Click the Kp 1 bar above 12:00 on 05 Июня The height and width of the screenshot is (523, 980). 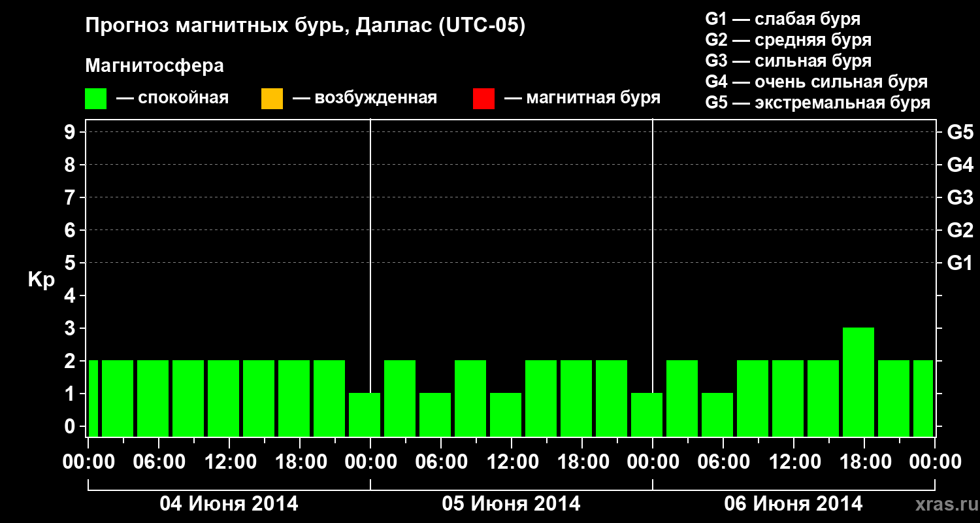(x=506, y=414)
